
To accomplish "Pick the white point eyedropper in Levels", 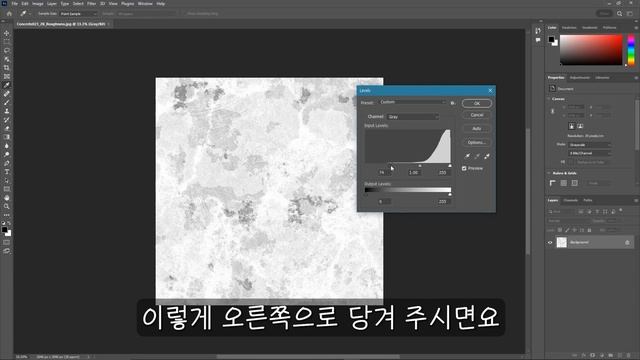I will tap(487, 156).
